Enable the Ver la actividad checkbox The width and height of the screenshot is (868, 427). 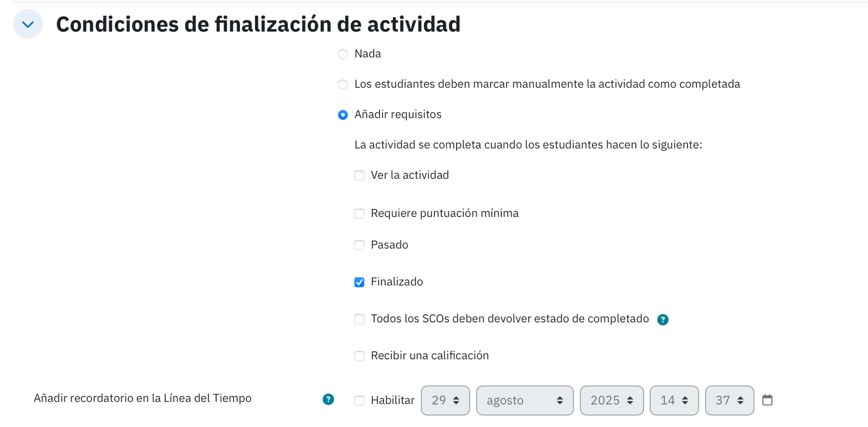(359, 176)
